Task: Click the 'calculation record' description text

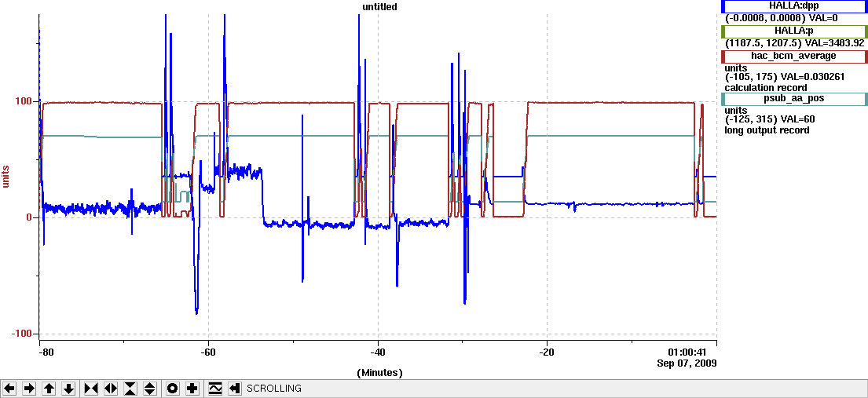Action: click(x=766, y=87)
